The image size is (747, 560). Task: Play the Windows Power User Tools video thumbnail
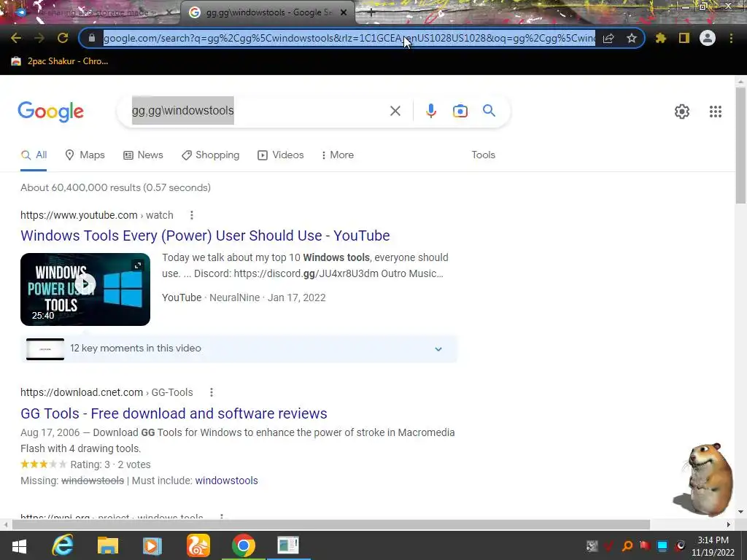(85, 289)
